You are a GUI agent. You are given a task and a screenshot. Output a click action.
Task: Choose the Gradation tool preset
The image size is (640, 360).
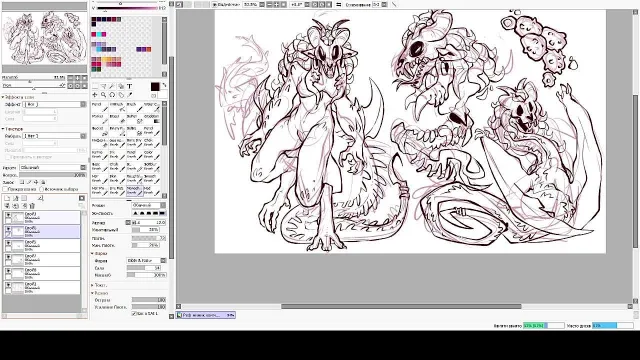151,119
